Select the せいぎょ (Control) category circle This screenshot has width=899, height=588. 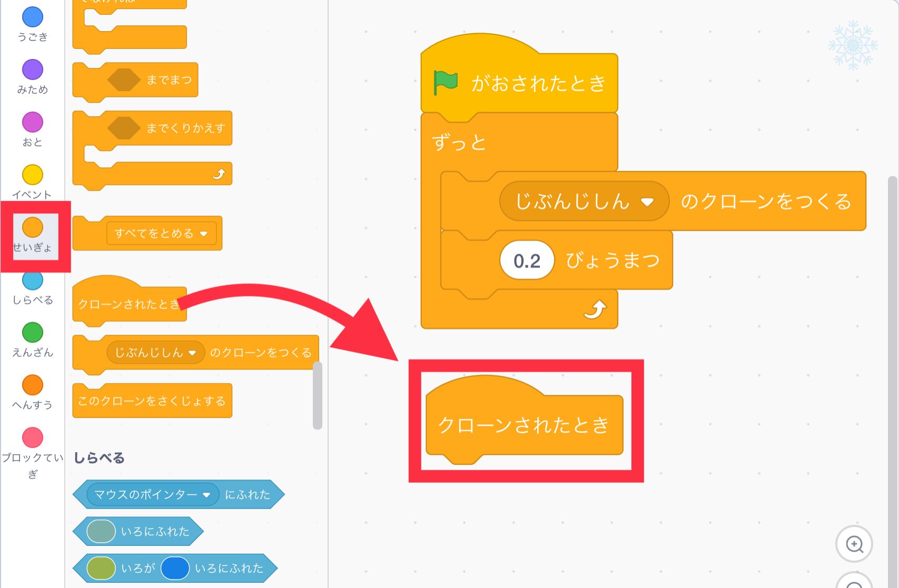click(33, 227)
